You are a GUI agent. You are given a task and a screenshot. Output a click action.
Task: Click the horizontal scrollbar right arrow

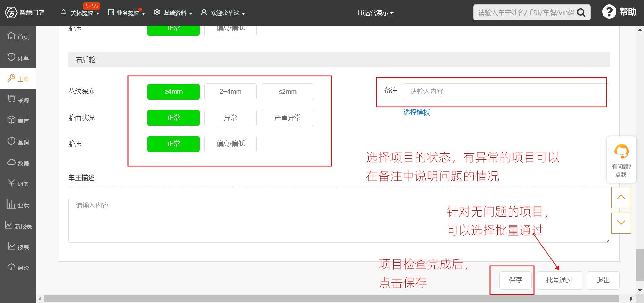tap(631, 299)
